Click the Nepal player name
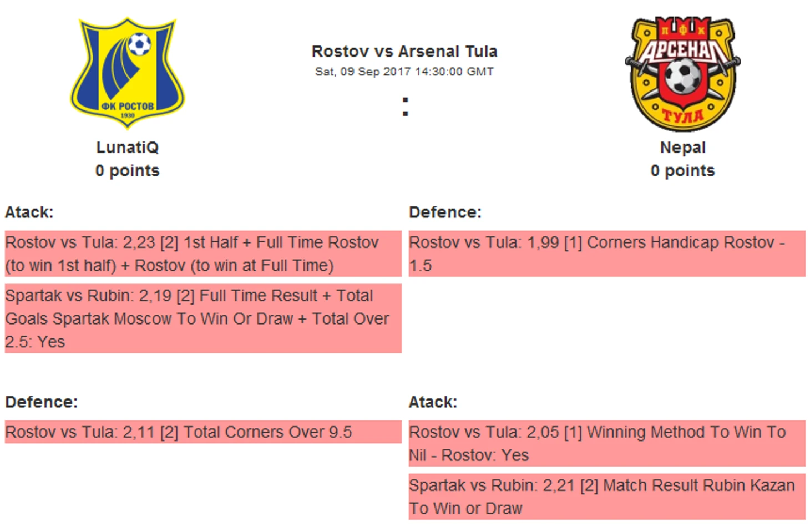This screenshot has width=810, height=532. (682, 148)
